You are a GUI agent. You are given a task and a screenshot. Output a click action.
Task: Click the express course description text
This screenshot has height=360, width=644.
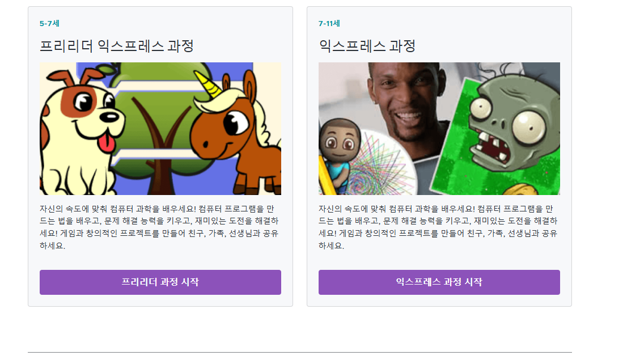(438, 227)
